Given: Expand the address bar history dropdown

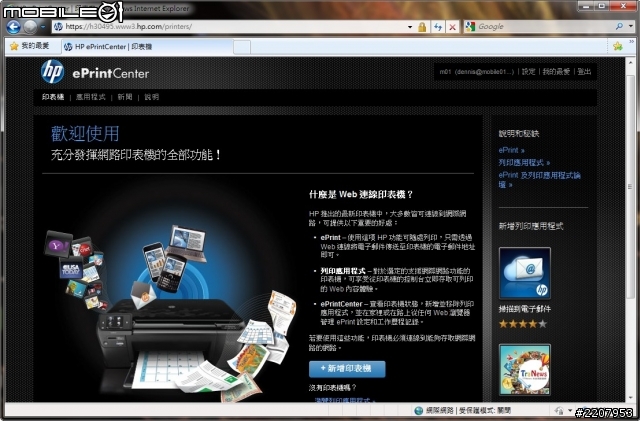Looking at the screenshot, I should coord(410,27).
